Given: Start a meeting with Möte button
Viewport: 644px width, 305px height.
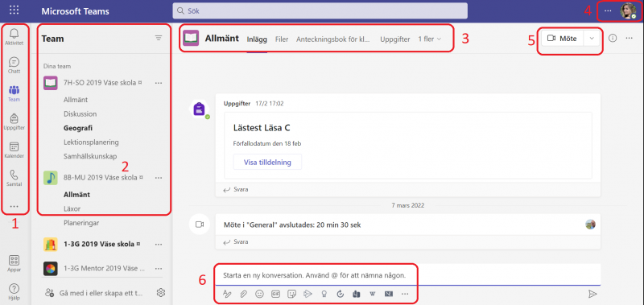Looking at the screenshot, I should (x=562, y=39).
